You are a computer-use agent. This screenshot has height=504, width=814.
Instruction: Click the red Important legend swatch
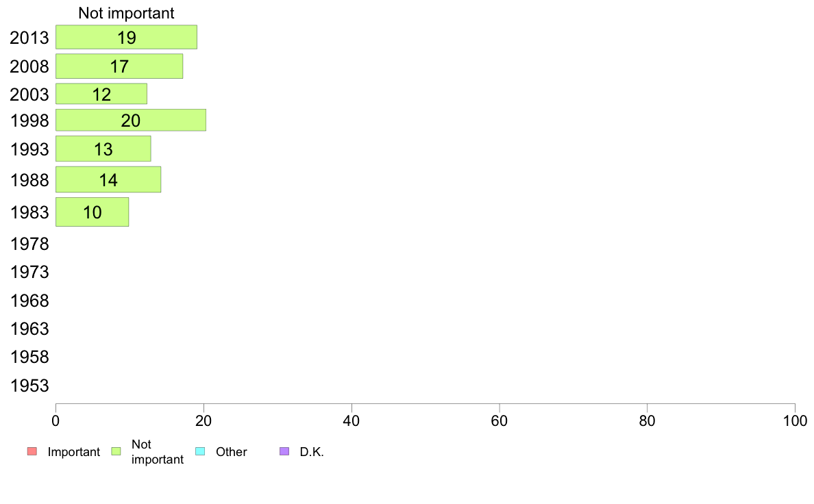tap(32, 451)
